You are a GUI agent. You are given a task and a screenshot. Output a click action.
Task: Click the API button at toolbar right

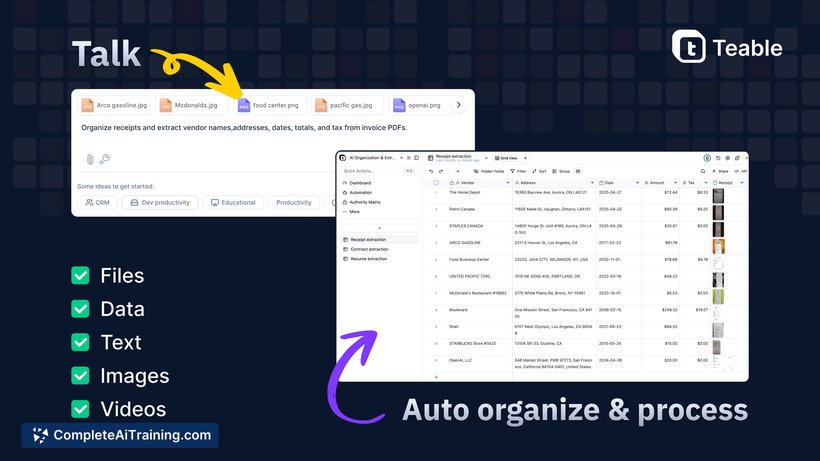[741, 171]
